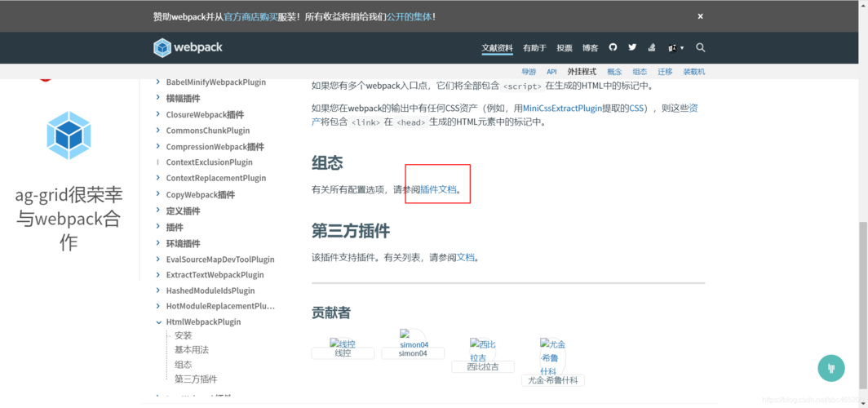Switch to 组态 sub-navigation tab

pyautogui.click(x=640, y=72)
